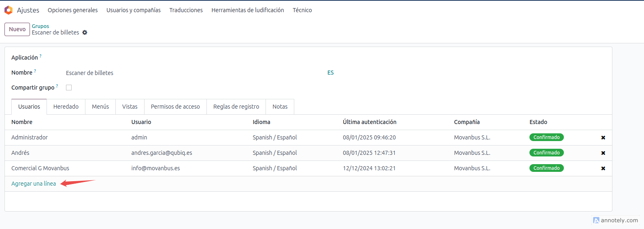Open the Reglas de registro tab
The image size is (644, 229).
click(236, 107)
